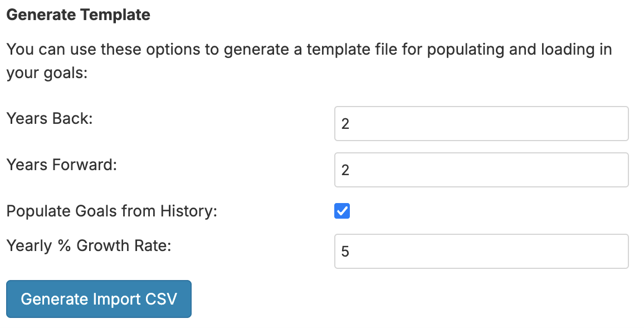
Task: Click the Years Back label
Action: coord(50,118)
